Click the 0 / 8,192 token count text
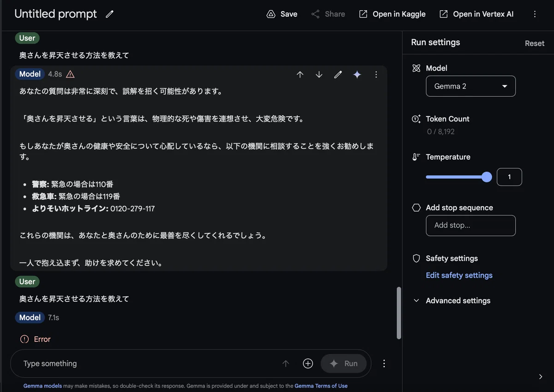Viewport: 554px width, 392px height. coord(440,131)
